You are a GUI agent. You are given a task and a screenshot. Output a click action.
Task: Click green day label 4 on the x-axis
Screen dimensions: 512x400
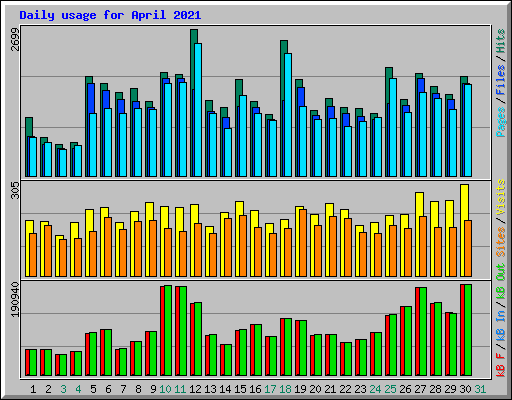pyautogui.click(x=78, y=389)
